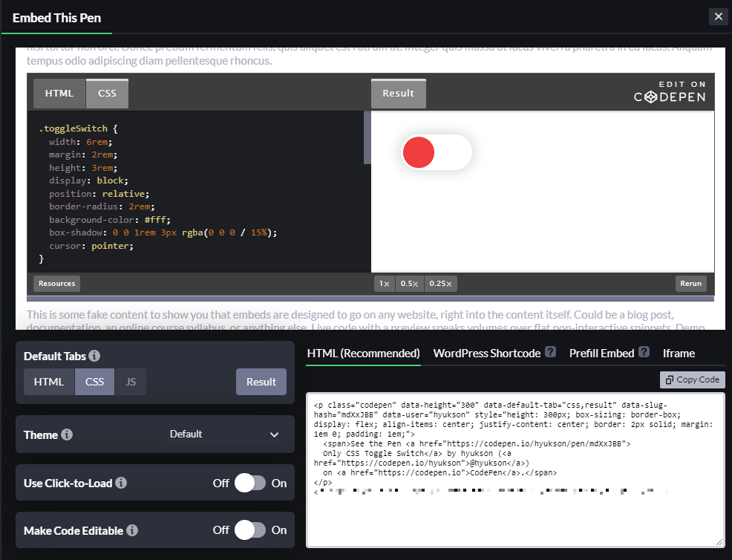Switch to WordPress Shortcode tab
Viewport: 732px width, 560px height.
coord(487,354)
